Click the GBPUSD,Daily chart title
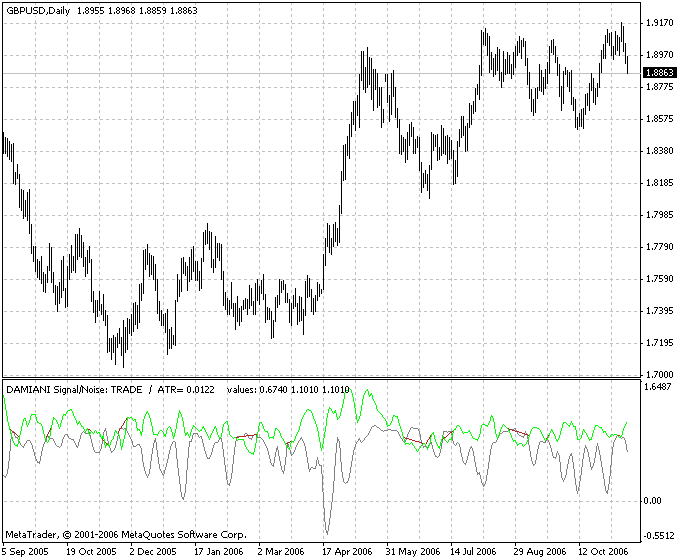This screenshot has height=560, width=680. click(x=36, y=9)
